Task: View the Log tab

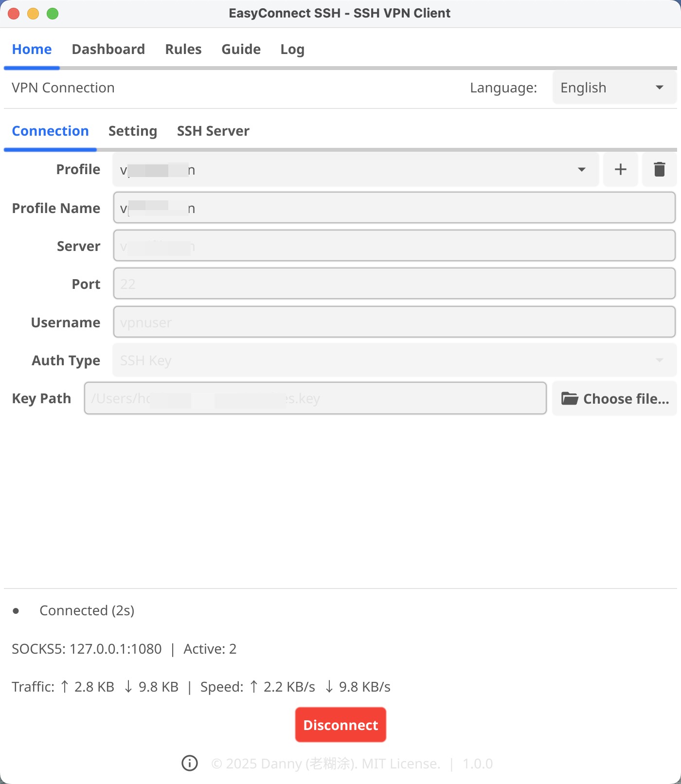Action: tap(292, 49)
